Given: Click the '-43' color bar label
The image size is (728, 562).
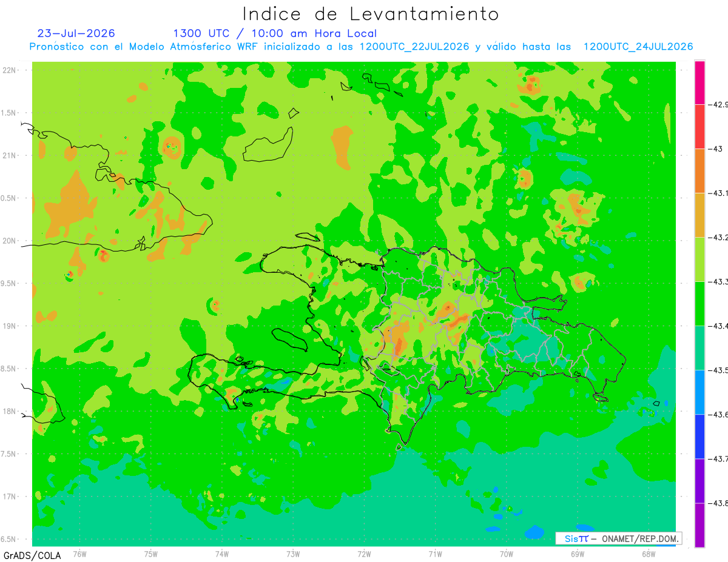Looking at the screenshot, I should tap(715, 149).
